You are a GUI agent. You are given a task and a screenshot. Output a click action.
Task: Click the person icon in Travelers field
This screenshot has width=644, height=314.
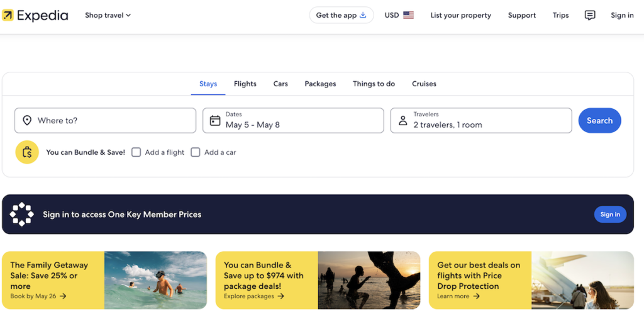(403, 120)
